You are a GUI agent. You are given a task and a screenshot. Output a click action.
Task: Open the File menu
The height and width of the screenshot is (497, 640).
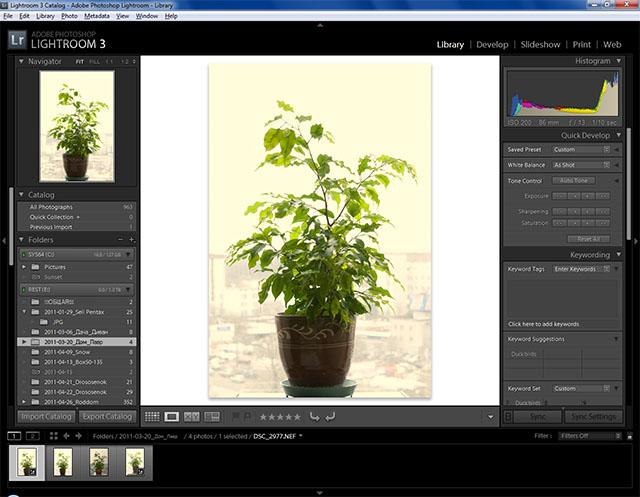8,16
